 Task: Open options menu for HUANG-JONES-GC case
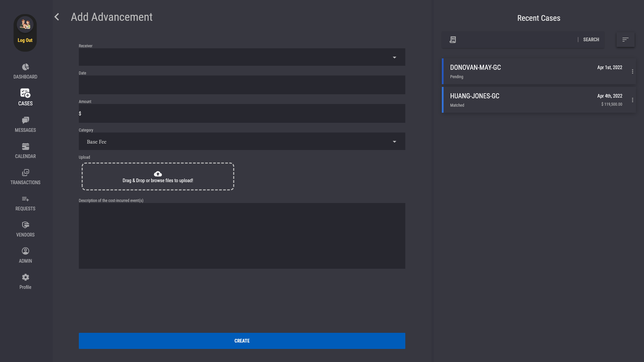point(633,100)
